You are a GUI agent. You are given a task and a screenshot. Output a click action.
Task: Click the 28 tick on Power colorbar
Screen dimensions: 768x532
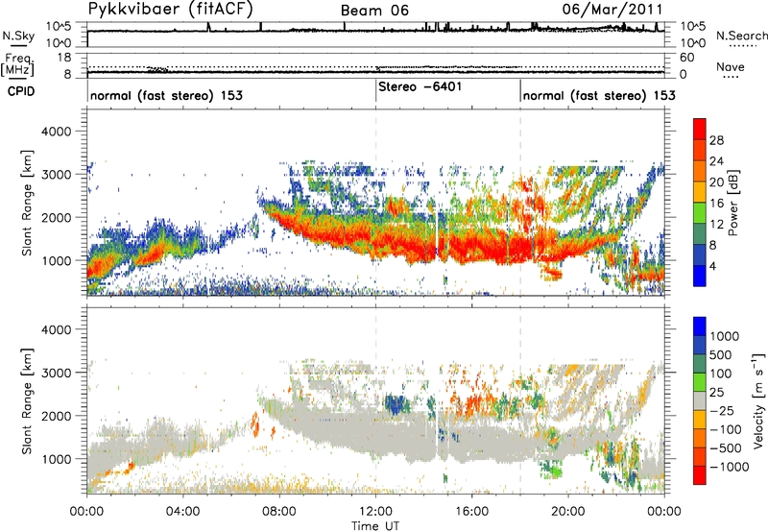click(716, 140)
